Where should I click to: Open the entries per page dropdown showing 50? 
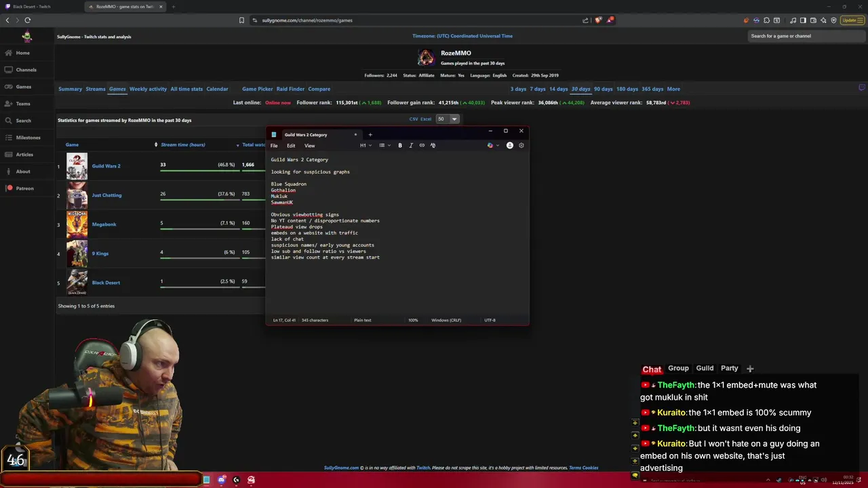[x=448, y=119]
